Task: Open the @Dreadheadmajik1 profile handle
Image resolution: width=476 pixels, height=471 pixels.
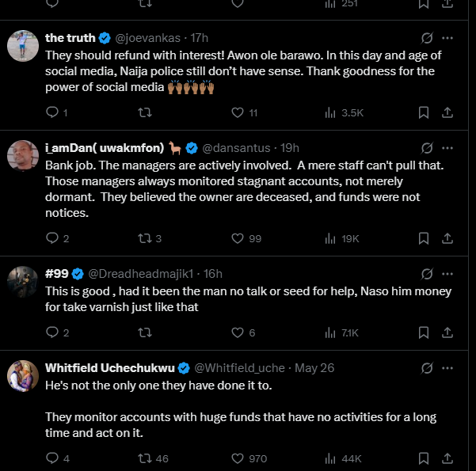Action: tap(140, 274)
